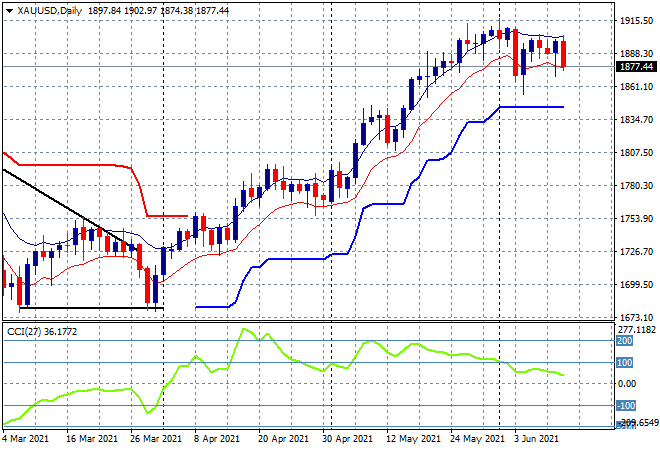Open the chart menu triangle beside XAUUSD
This screenshot has height=450, width=660.
coord(9,11)
